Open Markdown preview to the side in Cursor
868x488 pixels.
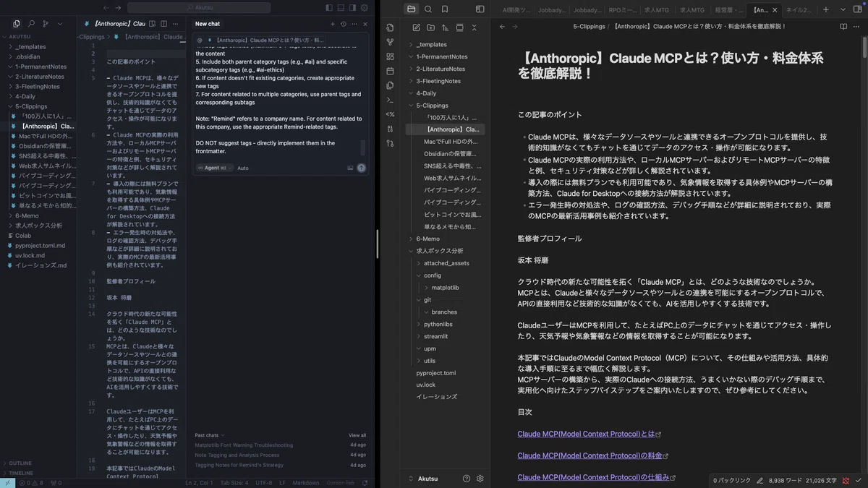tap(153, 24)
